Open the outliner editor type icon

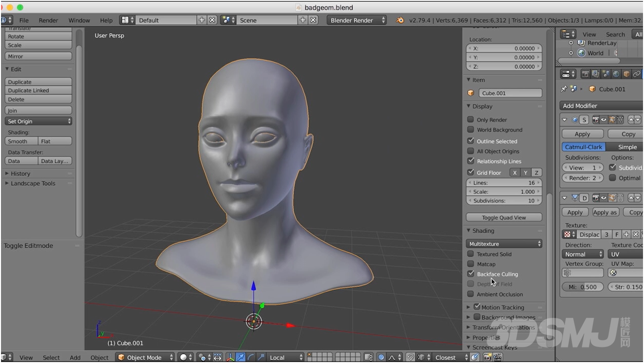point(568,34)
